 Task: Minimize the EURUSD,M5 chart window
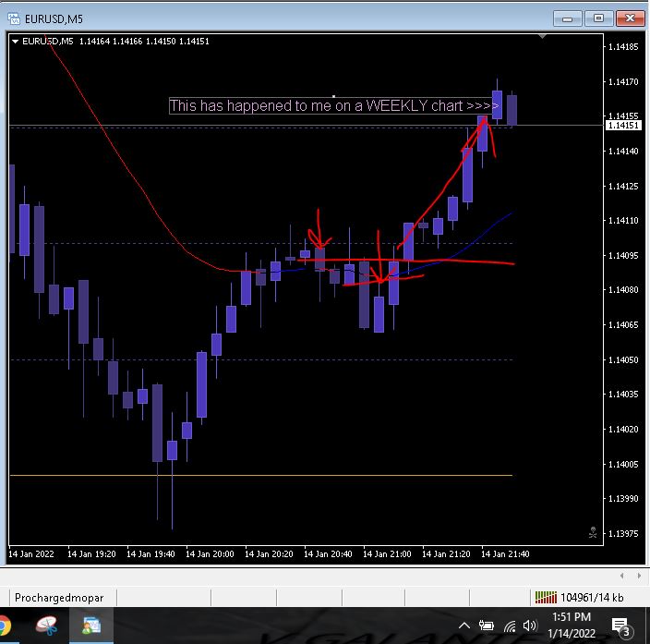click(568, 18)
